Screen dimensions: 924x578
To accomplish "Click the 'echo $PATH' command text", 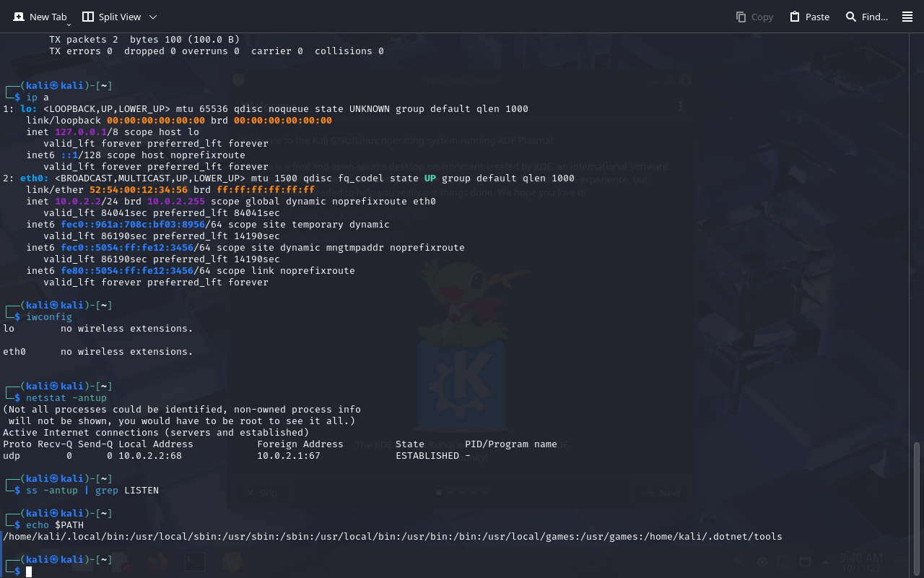I will click(55, 525).
